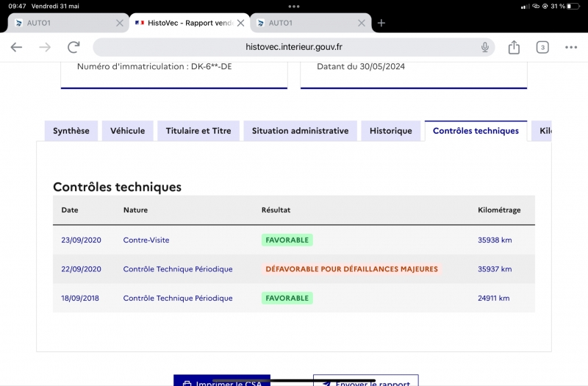
Task: Click the Contrôle Technique Périodique cell of 22/09/2020
Action: [178, 269]
